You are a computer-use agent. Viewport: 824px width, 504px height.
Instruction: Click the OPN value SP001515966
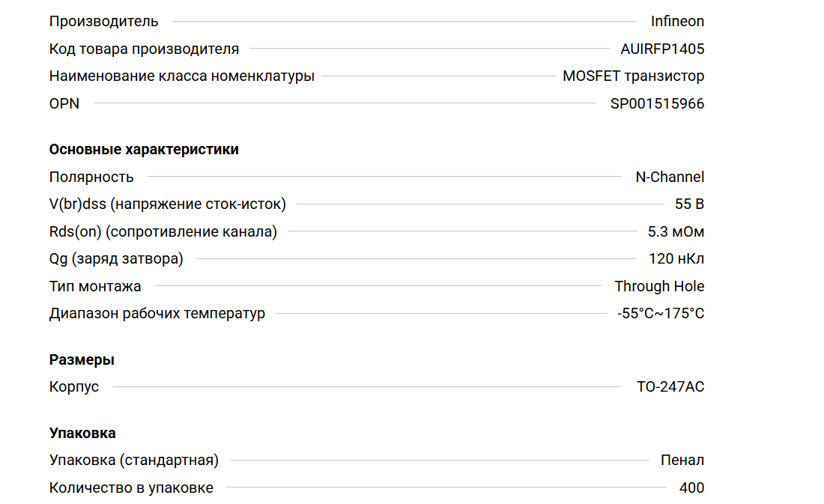click(x=657, y=103)
